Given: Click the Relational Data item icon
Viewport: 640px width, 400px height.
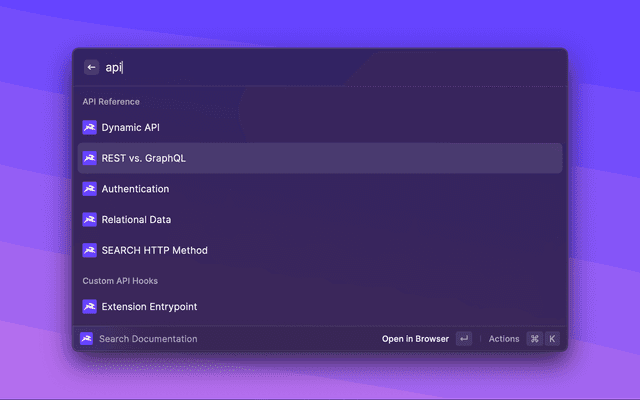Looking at the screenshot, I should tap(89, 220).
